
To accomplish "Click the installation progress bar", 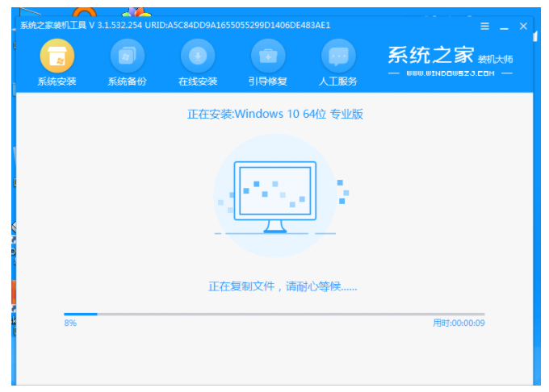I will pos(274,314).
